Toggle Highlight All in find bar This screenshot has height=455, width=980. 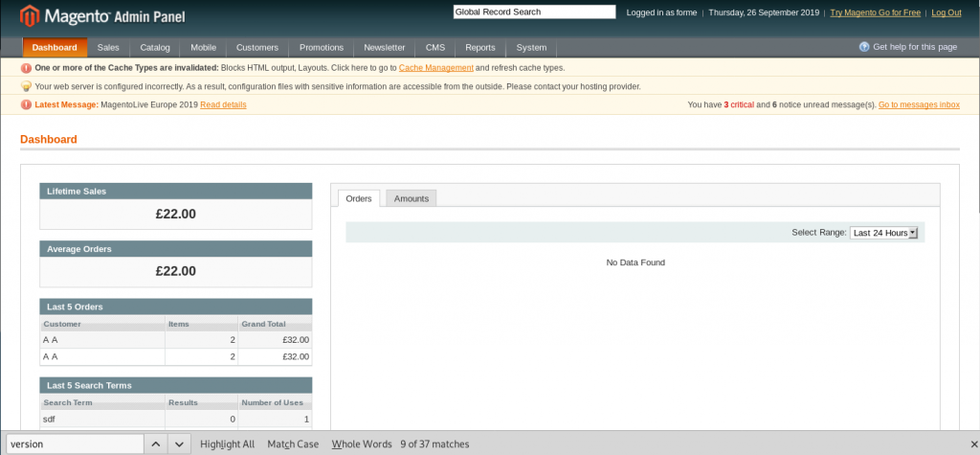228,444
